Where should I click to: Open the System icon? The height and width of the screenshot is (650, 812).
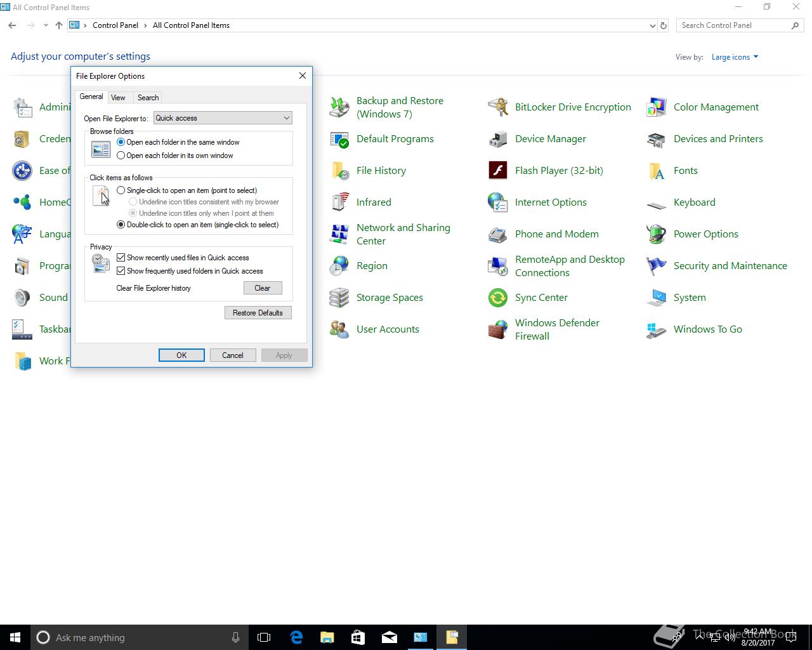tap(657, 298)
